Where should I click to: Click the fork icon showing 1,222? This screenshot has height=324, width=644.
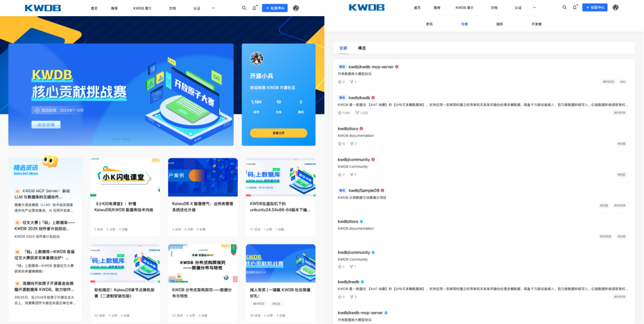click(357, 113)
